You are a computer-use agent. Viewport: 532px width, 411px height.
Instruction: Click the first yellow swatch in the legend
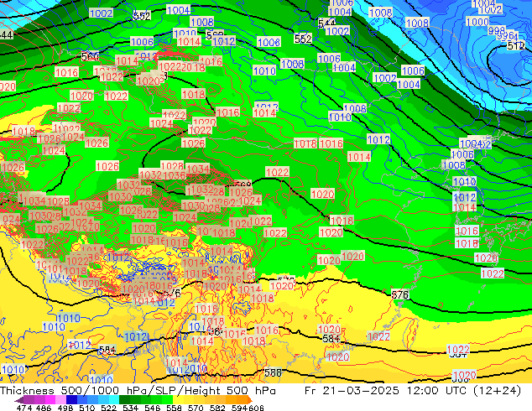pyautogui.click(x=178, y=399)
